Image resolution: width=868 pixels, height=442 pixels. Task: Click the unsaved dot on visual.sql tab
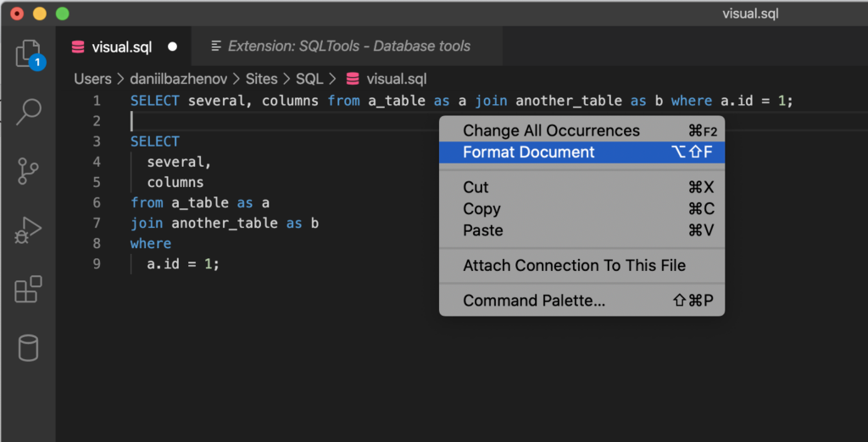(172, 47)
